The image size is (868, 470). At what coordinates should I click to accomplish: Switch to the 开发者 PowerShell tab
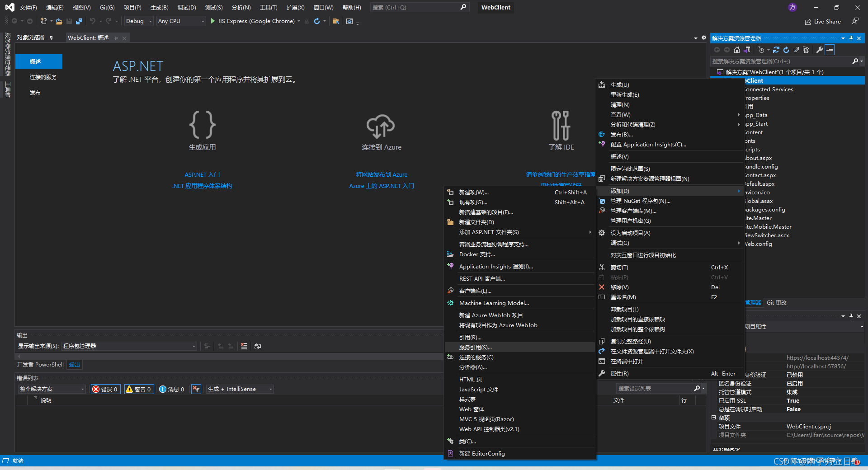tap(40, 365)
